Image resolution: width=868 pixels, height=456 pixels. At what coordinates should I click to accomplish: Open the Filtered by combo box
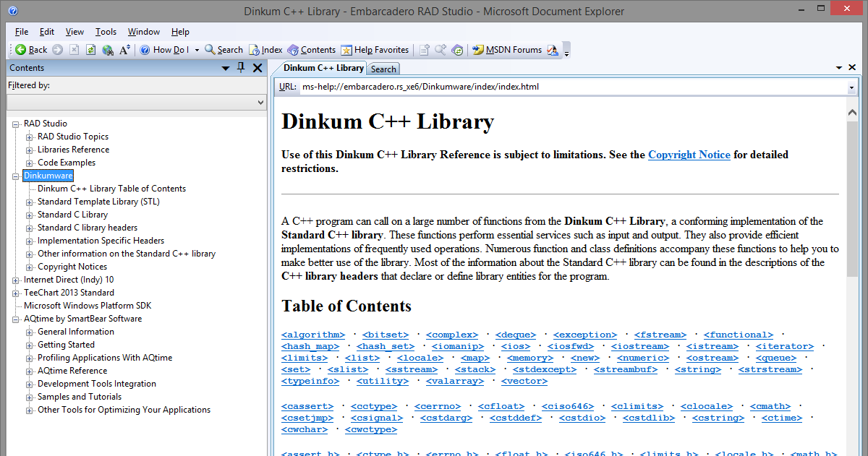pos(137,103)
